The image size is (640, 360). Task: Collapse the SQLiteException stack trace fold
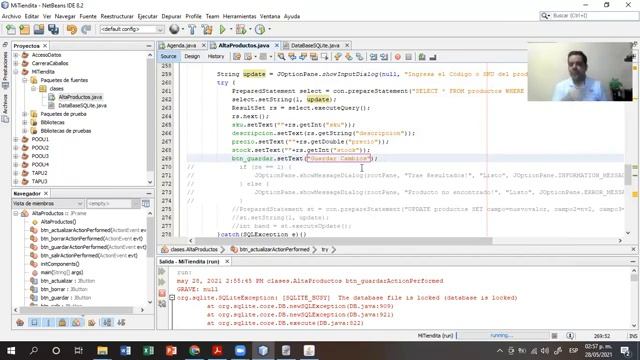[x=172, y=298]
